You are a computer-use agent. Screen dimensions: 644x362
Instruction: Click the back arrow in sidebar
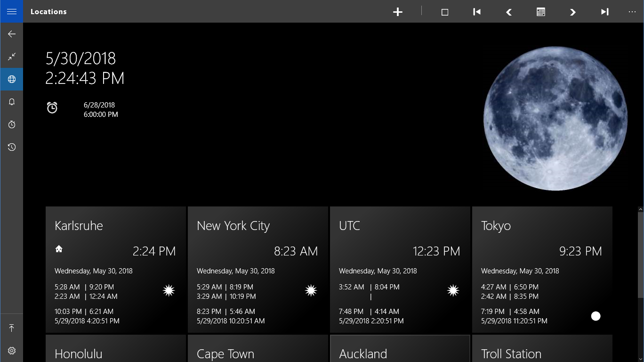tap(12, 34)
